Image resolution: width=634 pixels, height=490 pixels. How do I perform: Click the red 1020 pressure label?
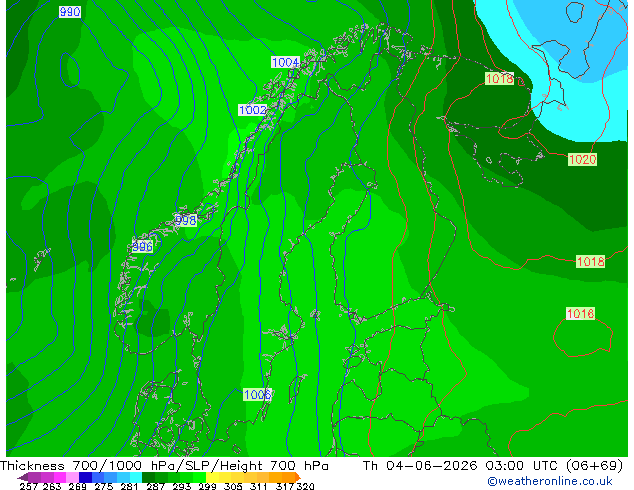click(582, 159)
